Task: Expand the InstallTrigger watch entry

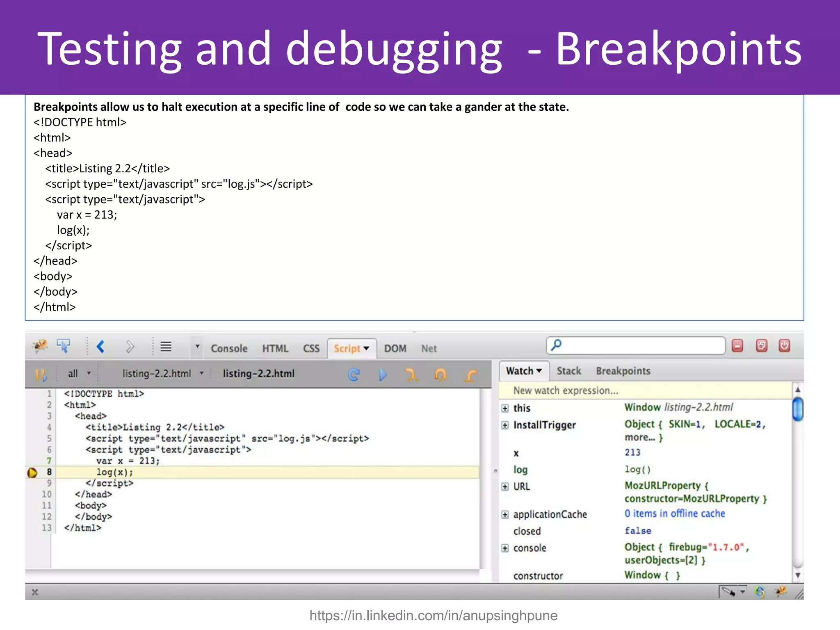Action: point(505,425)
